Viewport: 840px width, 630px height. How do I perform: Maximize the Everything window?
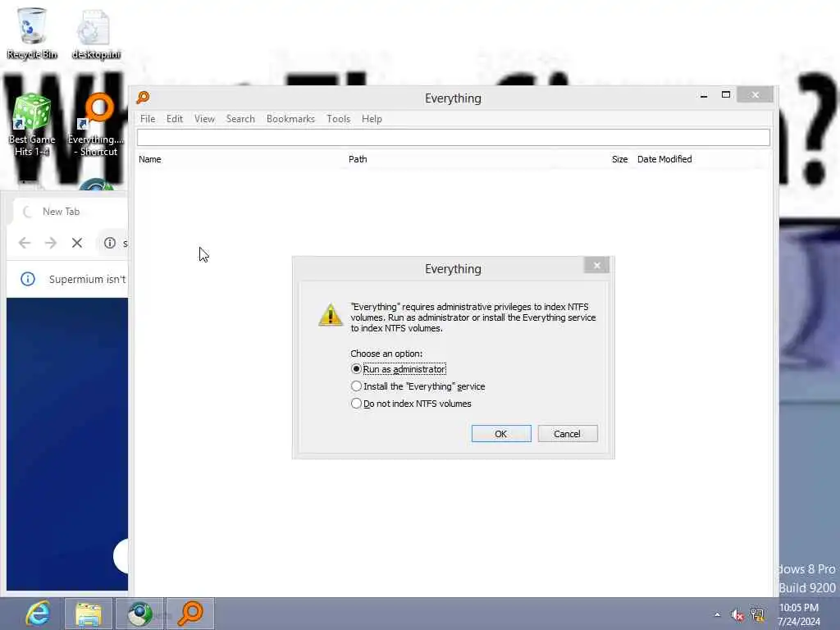(x=726, y=95)
